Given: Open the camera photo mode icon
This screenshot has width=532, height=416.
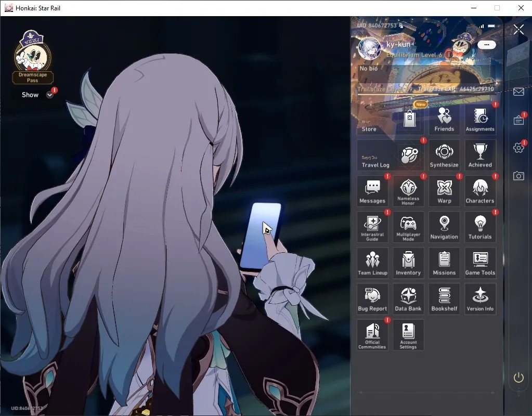Looking at the screenshot, I should (518, 176).
